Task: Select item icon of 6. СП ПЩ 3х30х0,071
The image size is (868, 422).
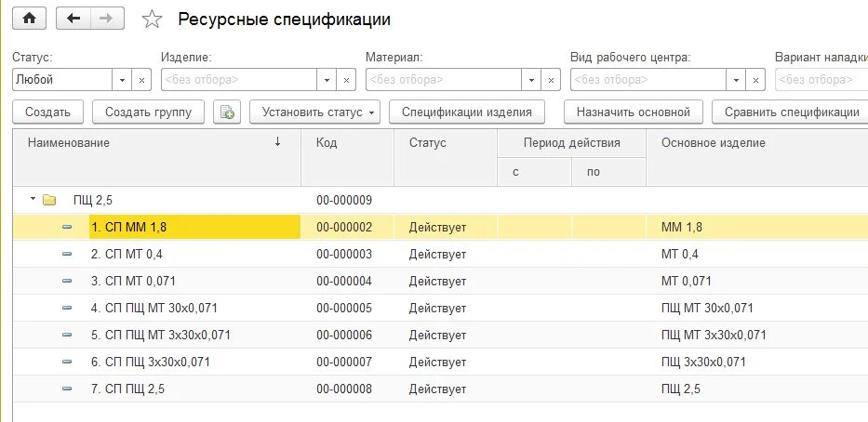Action: point(68,363)
